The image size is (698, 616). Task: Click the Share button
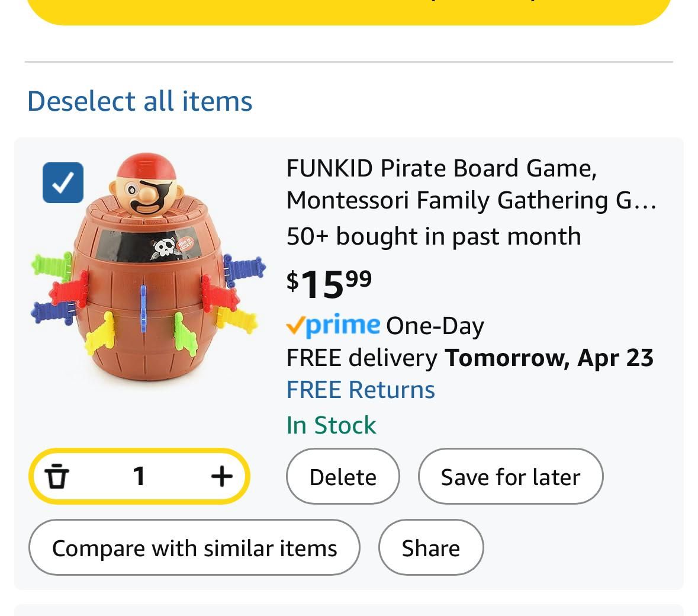point(431,547)
